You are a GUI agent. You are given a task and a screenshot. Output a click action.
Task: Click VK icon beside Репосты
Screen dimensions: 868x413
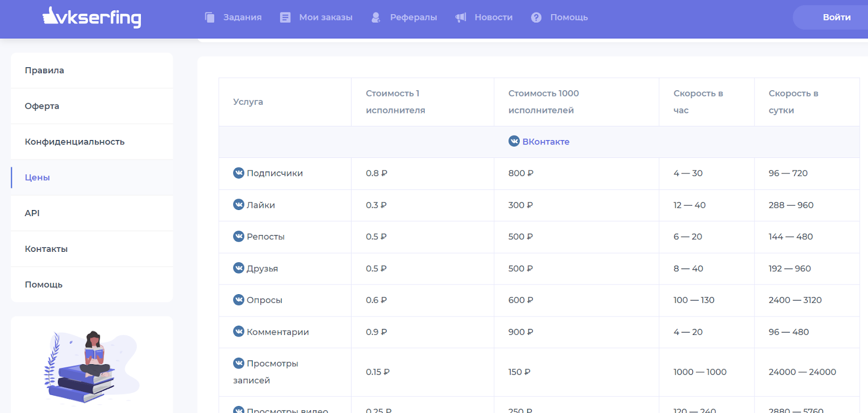[x=239, y=236]
